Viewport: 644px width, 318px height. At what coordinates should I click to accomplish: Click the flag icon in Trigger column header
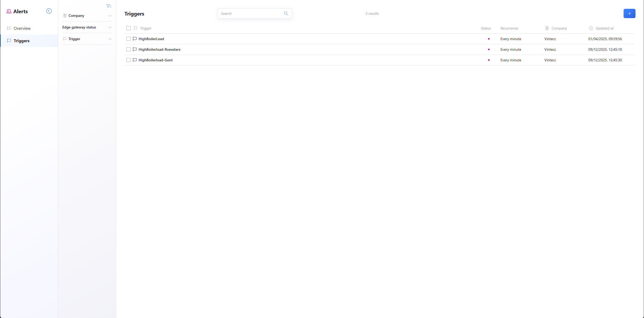click(136, 28)
